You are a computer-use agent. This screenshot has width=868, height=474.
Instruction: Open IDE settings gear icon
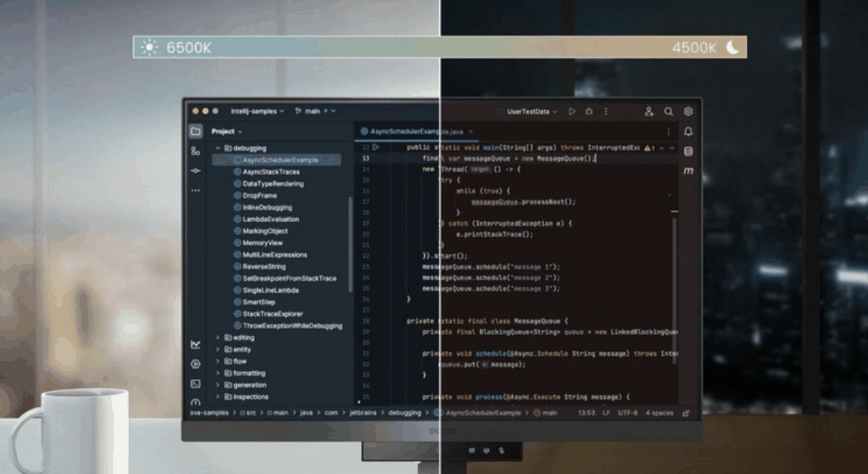[688, 112]
